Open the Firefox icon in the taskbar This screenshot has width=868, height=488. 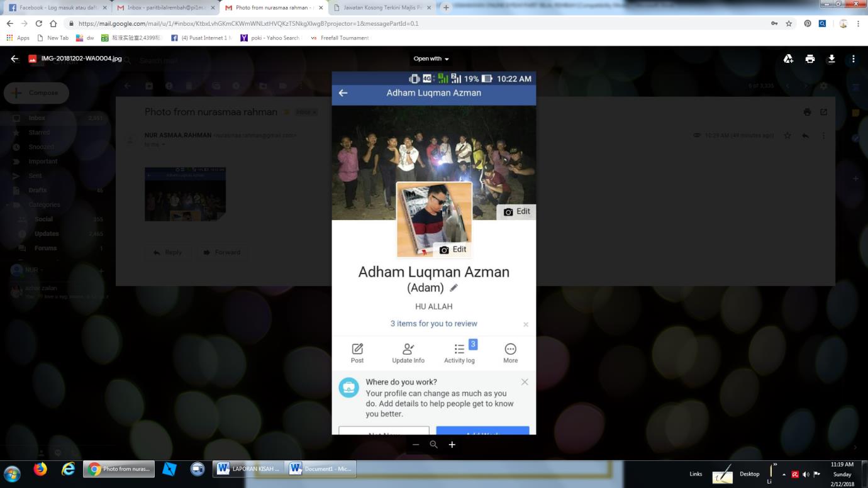click(40, 469)
